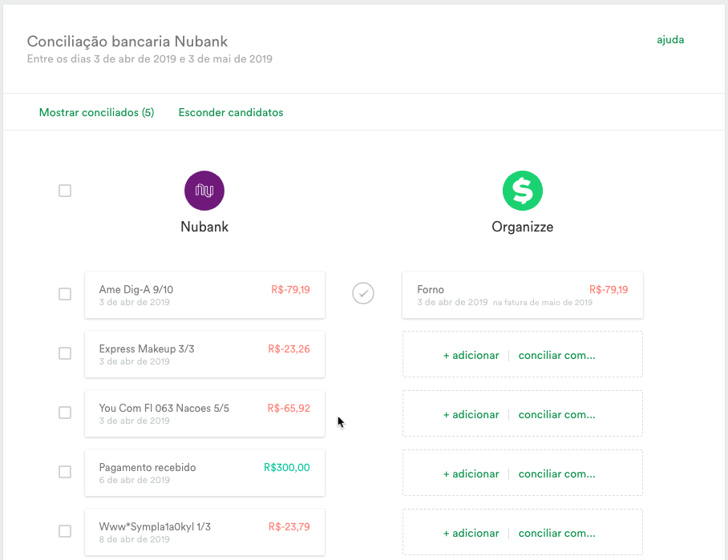728x560 pixels.
Task: Select the Express Makeup 3/3 checkbox
Action: click(x=65, y=353)
